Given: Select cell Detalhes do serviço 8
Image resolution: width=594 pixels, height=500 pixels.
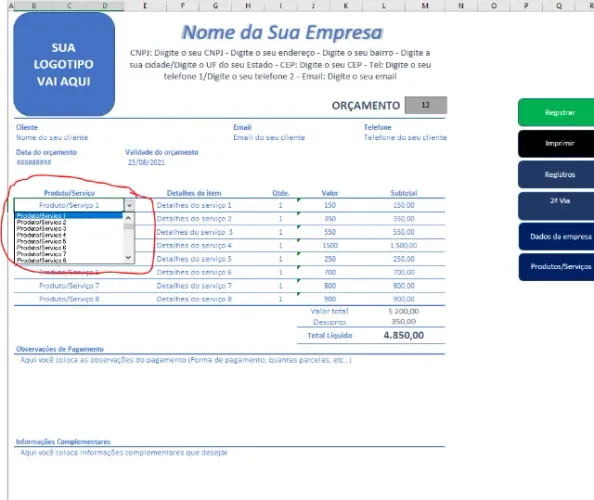Looking at the screenshot, I should 194,299.
